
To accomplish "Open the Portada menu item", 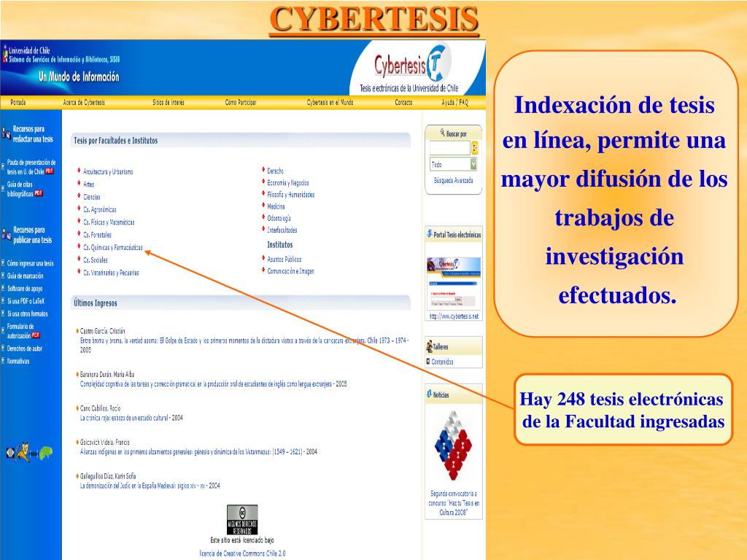I will pyautogui.click(x=18, y=102).
